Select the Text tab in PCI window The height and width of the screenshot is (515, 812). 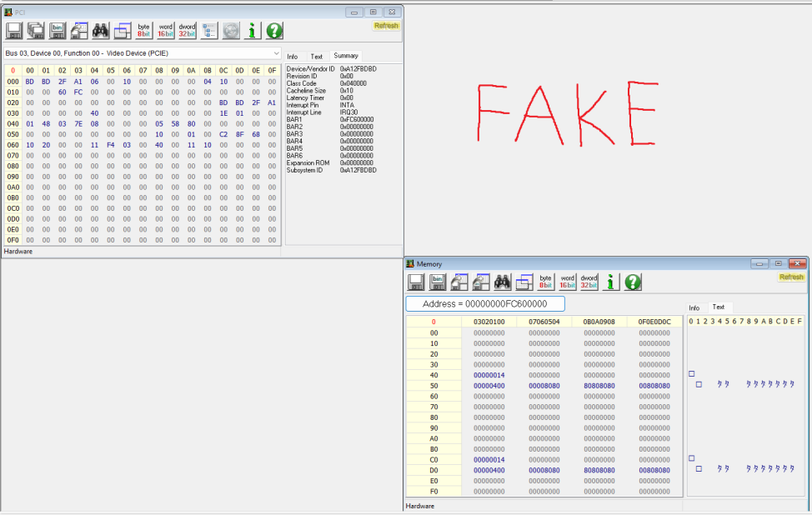click(x=317, y=57)
